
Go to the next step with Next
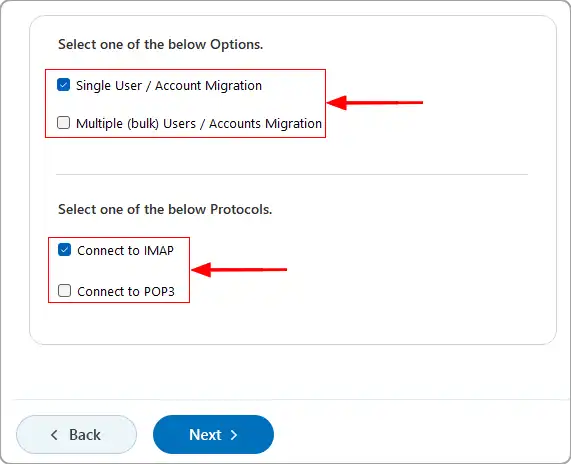click(213, 434)
